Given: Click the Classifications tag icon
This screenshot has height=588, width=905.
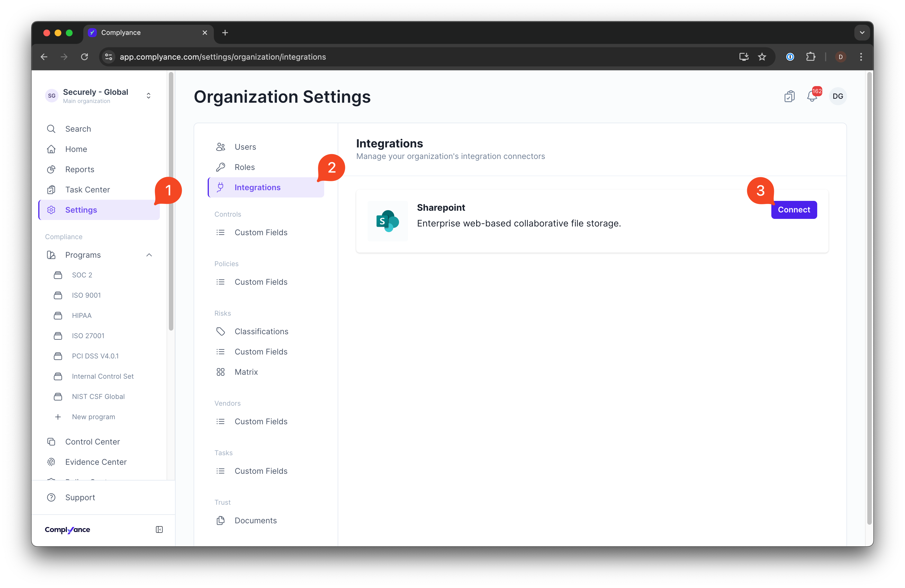Looking at the screenshot, I should pos(221,331).
